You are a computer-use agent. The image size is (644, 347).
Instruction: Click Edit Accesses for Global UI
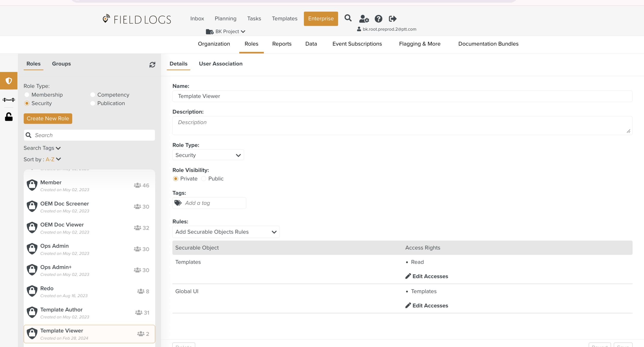pyautogui.click(x=430, y=306)
